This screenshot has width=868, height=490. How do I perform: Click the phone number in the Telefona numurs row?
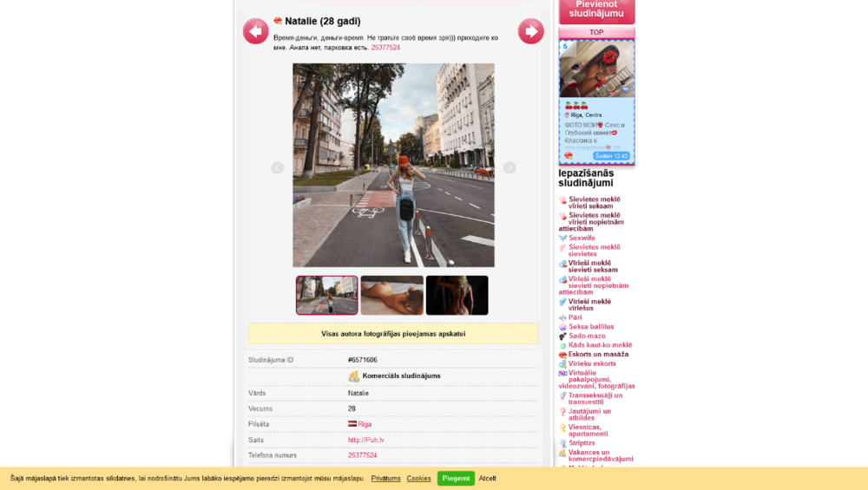362,455
